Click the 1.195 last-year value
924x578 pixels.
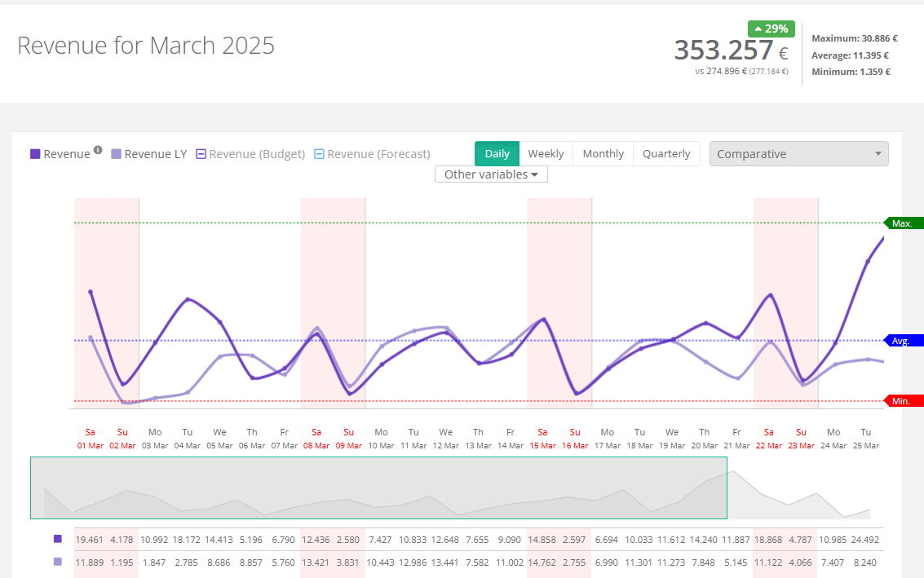tap(122, 563)
